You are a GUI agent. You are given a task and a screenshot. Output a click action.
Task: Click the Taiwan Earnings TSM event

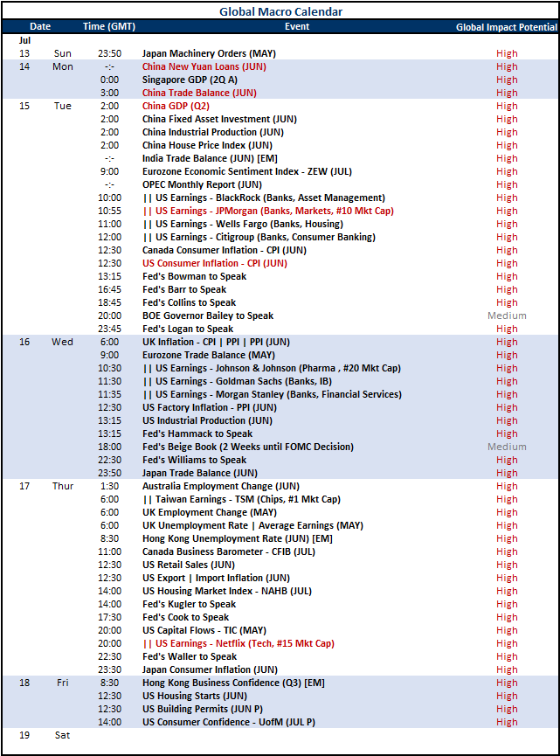tap(242, 499)
